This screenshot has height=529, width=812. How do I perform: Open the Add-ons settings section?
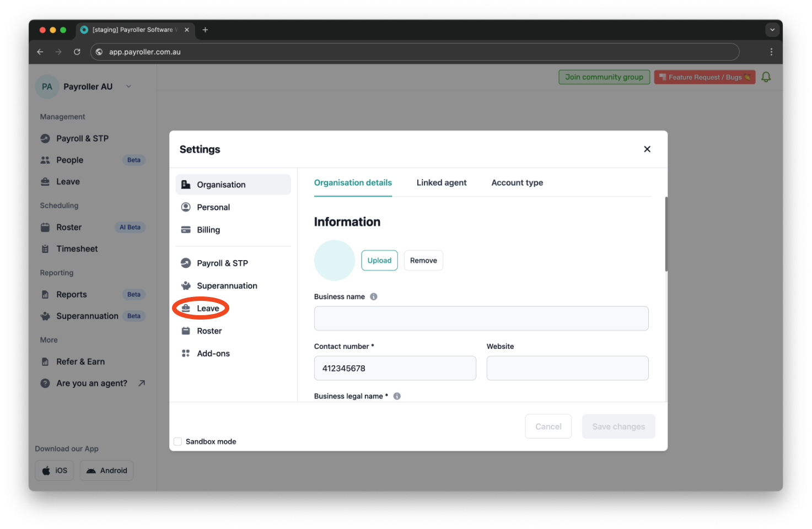coord(213,353)
